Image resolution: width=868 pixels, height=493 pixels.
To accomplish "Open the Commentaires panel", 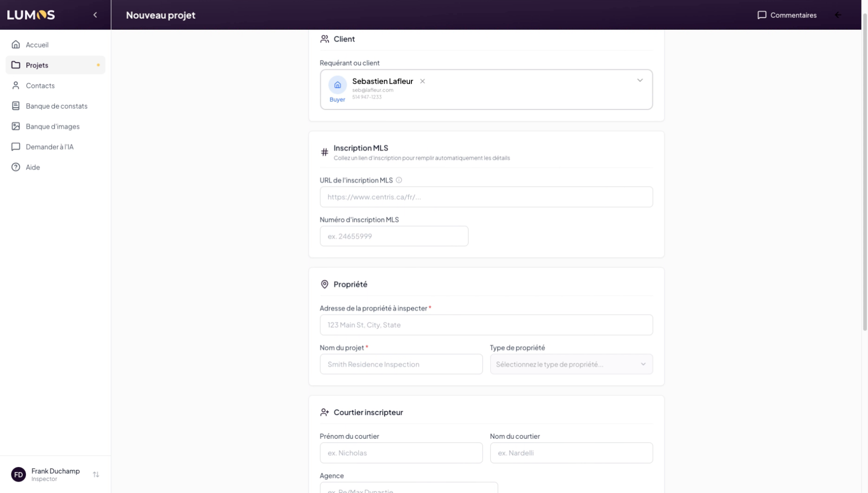I will [787, 15].
